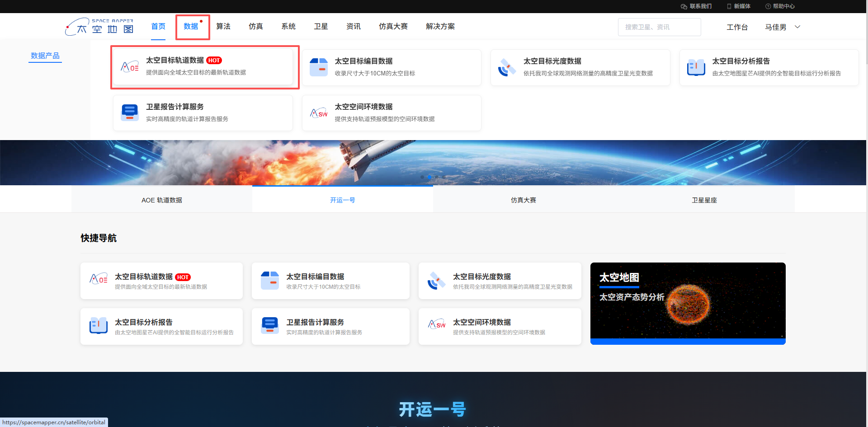Click the 搜索卫星、资讯 search field
868x427 pixels.
tap(659, 27)
